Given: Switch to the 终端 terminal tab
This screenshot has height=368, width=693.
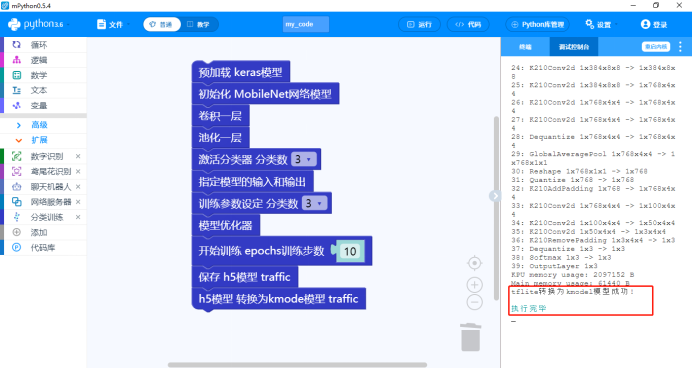Looking at the screenshot, I should [525, 46].
